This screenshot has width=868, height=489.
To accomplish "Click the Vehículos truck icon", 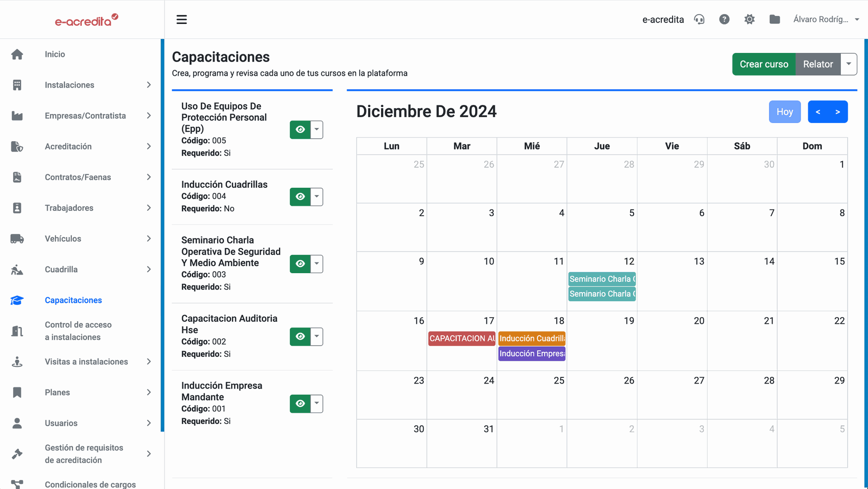I will coord(17,239).
